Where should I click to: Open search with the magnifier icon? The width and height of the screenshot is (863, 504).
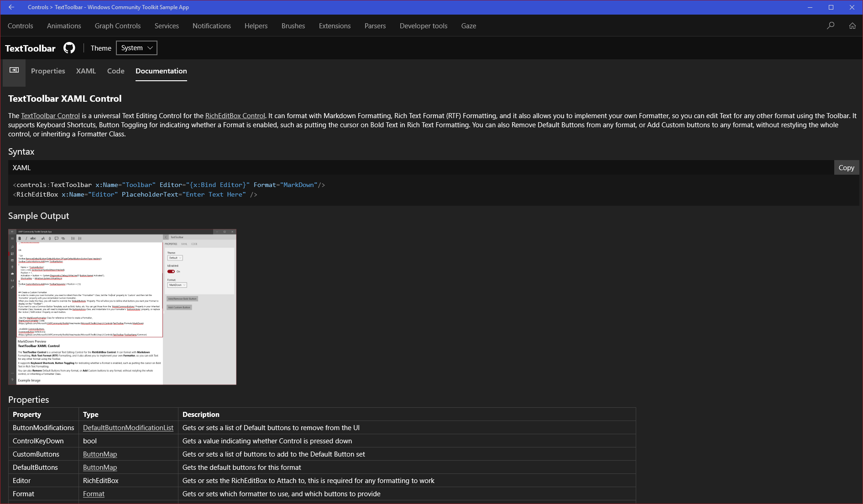(x=831, y=26)
